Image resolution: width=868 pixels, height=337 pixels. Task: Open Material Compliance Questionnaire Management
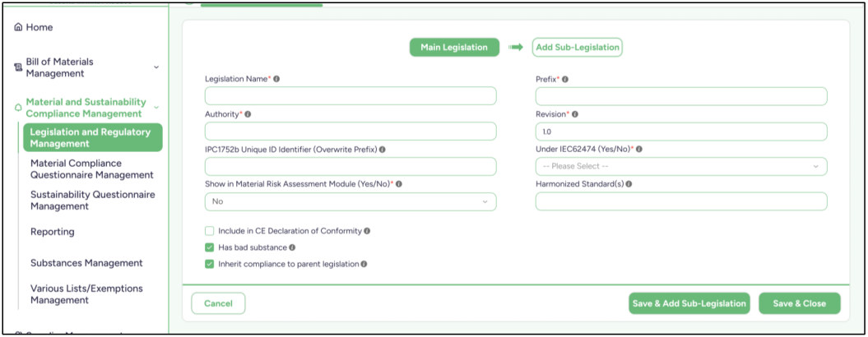[92, 169]
